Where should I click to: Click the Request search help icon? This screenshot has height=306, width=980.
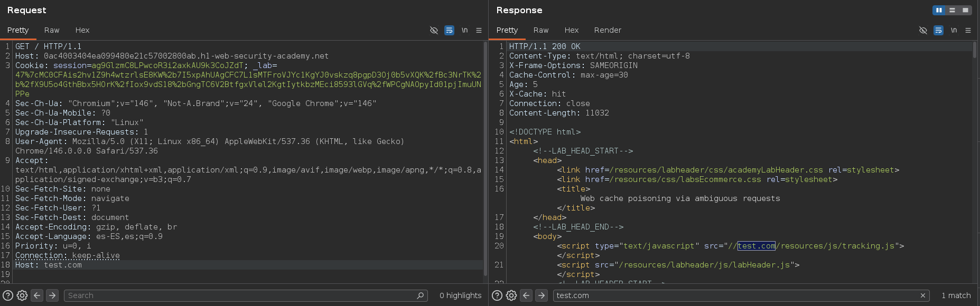point(8,295)
